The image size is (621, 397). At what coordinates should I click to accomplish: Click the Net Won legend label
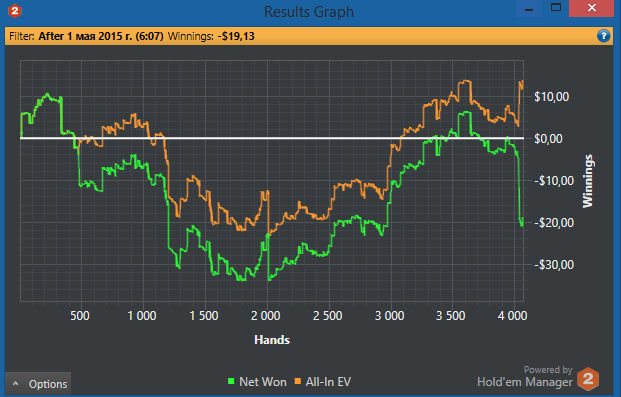(263, 382)
